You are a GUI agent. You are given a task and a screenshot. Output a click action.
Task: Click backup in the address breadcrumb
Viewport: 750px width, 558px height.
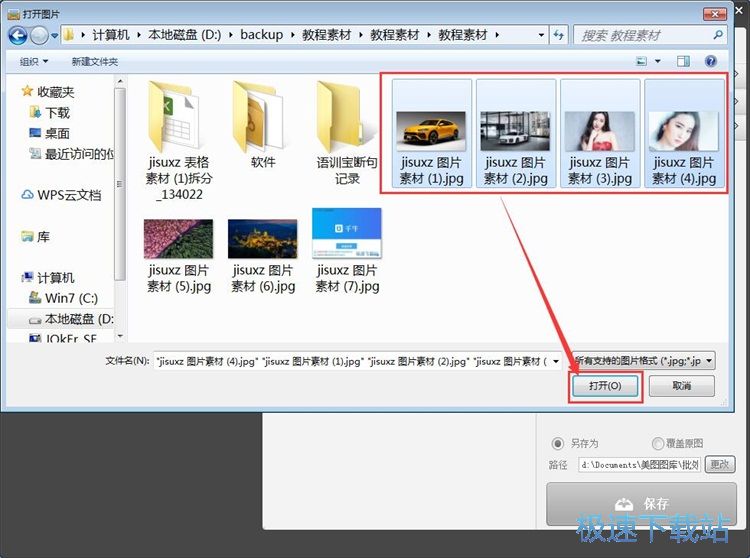(x=262, y=35)
